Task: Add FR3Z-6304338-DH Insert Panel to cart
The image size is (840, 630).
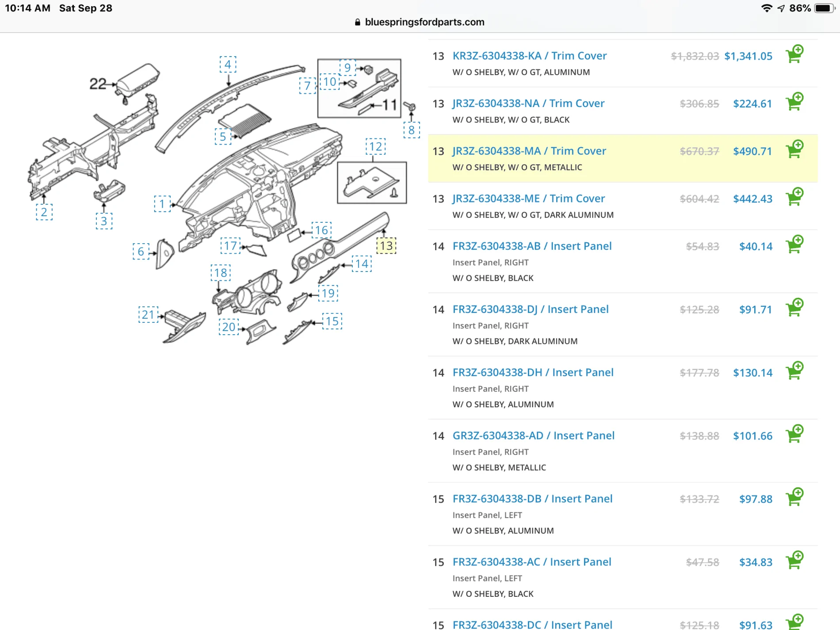Action: coord(794,371)
